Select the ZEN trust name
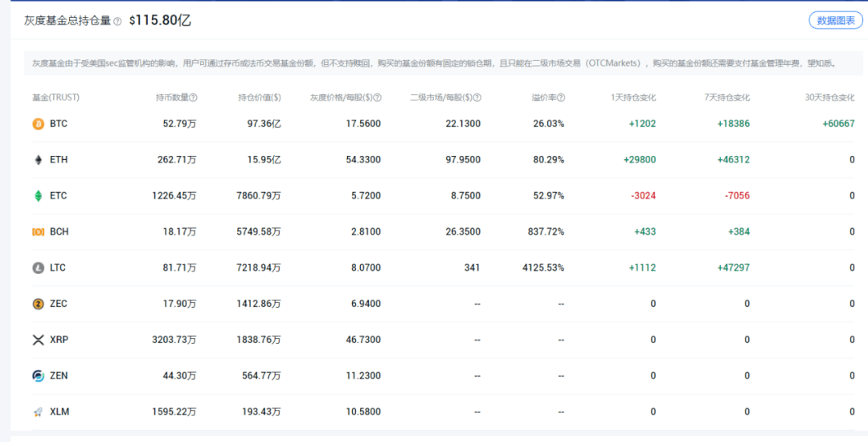 59,375
